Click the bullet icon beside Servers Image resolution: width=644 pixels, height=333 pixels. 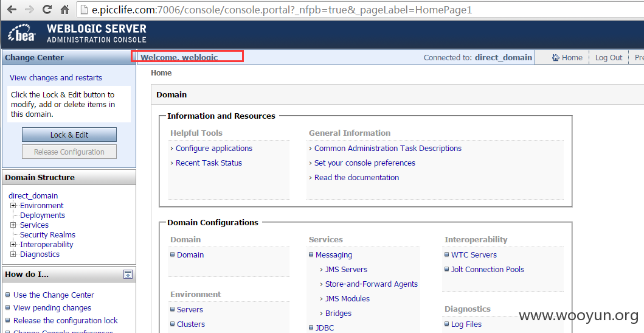click(173, 309)
